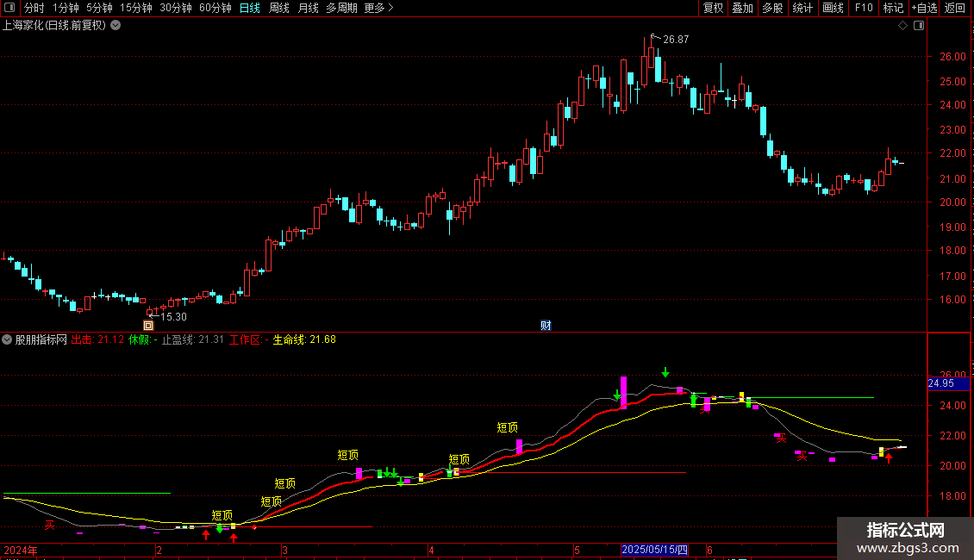Select the 60分钟 period
The image size is (974, 560).
coord(215,8)
